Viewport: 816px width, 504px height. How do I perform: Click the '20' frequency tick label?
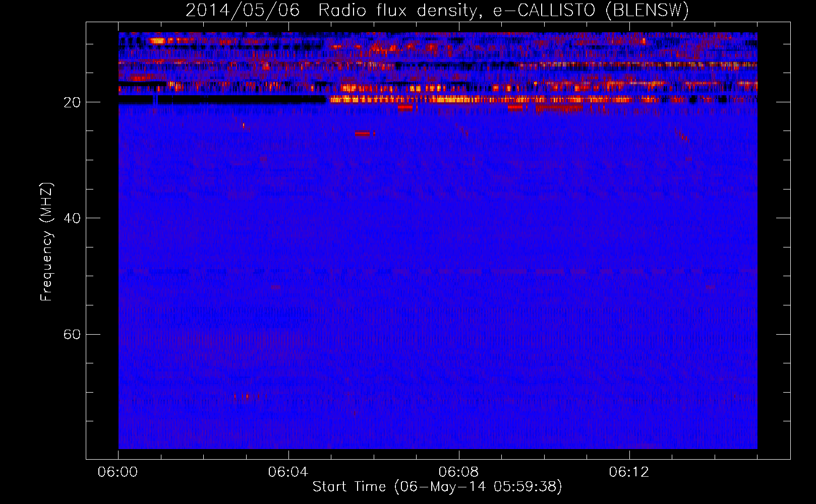click(72, 102)
